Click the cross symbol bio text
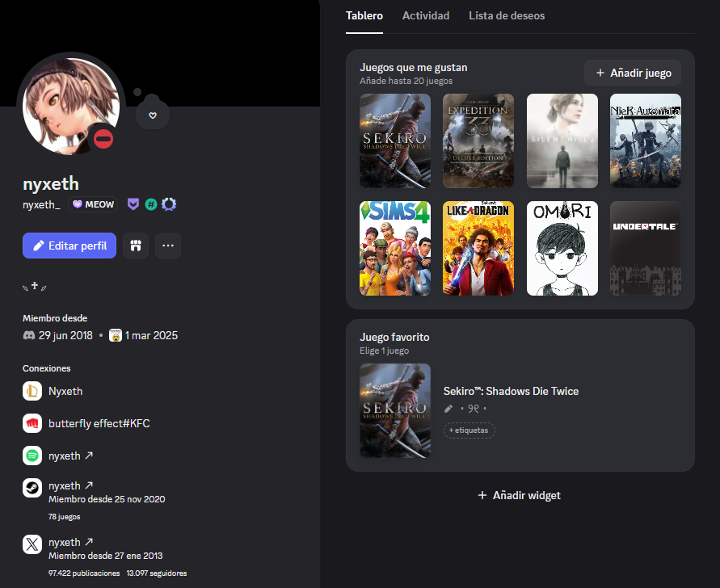The width and height of the screenshot is (720, 588). tap(35, 286)
